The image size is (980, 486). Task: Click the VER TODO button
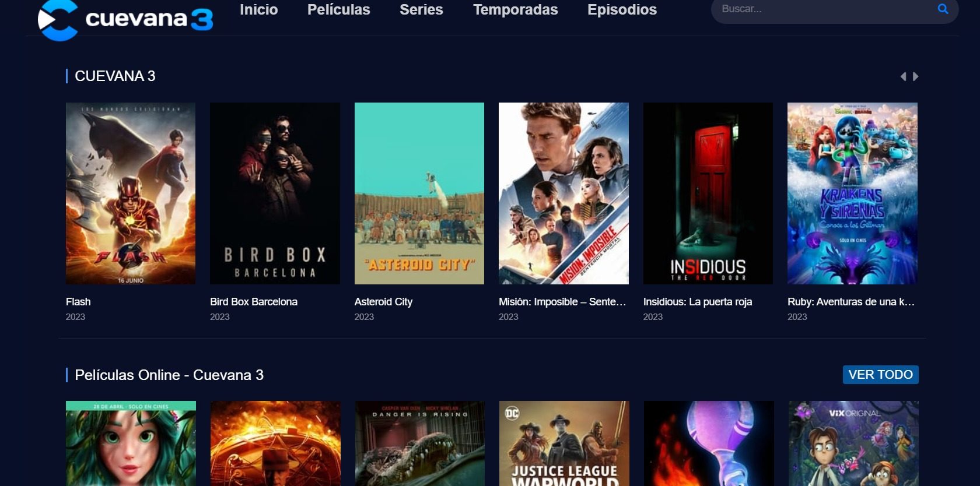pos(880,375)
